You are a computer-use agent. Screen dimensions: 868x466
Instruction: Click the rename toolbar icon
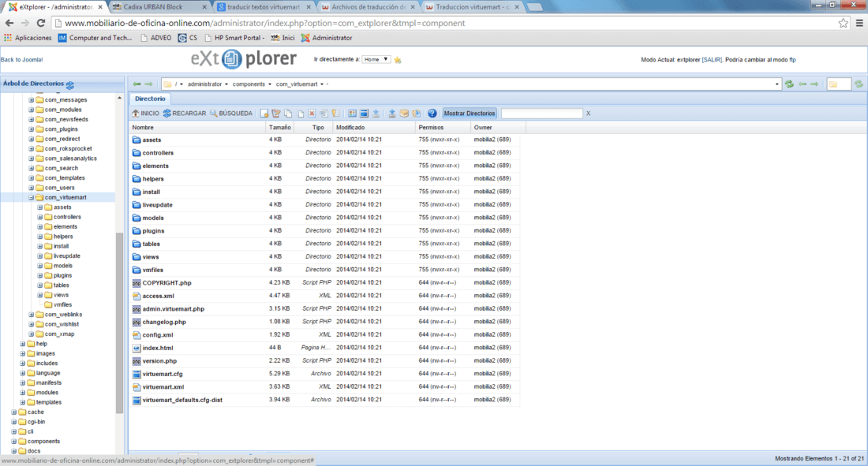(x=324, y=114)
